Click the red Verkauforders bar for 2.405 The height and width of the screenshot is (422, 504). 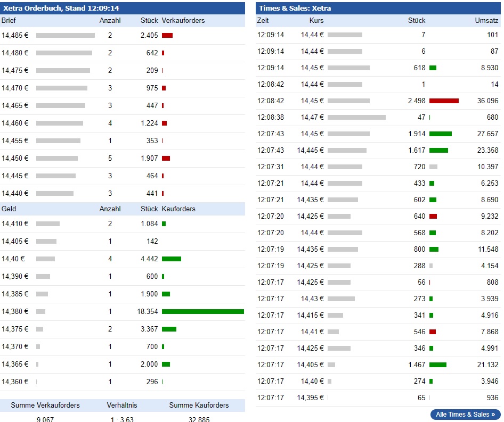[x=167, y=35]
